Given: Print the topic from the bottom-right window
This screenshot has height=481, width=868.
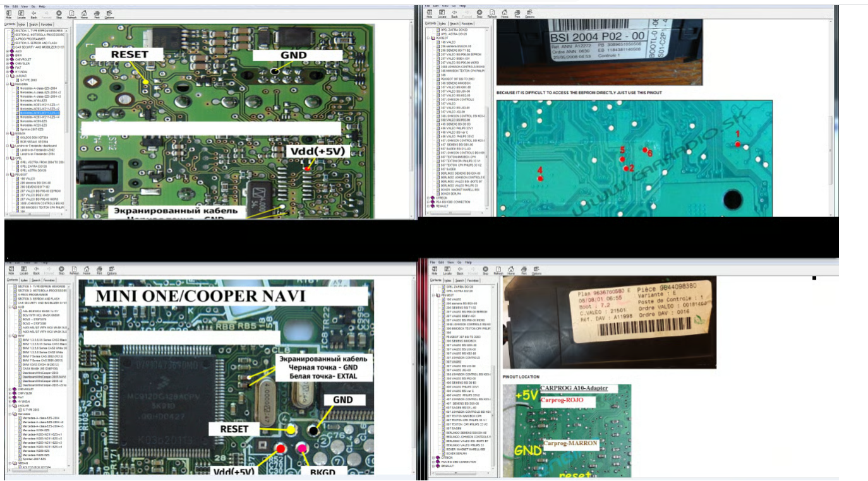Looking at the screenshot, I should pos(523,271).
